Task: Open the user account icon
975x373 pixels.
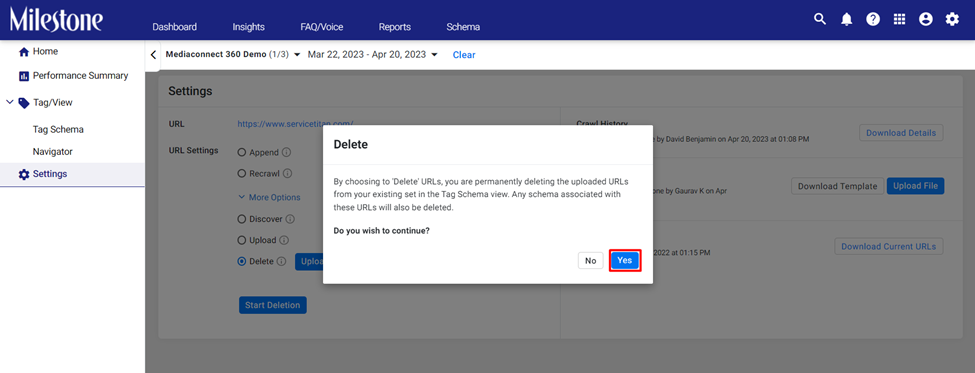Action: (926, 19)
